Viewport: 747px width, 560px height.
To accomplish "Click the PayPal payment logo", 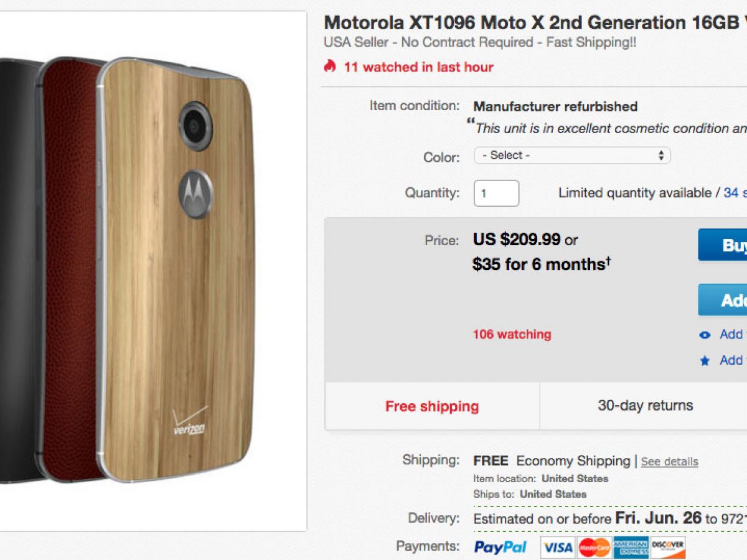I will point(500,547).
